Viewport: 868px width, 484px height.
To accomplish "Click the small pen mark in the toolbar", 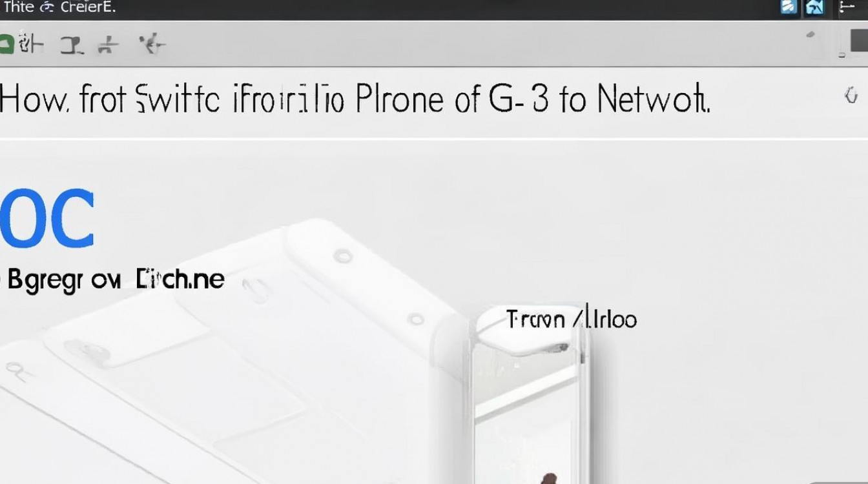I will [x=811, y=35].
